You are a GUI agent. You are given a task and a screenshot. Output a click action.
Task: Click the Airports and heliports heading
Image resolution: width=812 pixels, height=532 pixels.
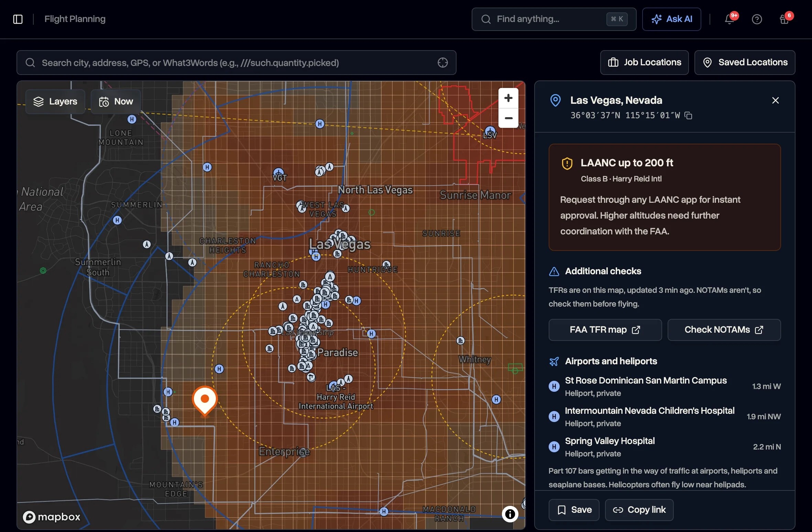point(611,362)
